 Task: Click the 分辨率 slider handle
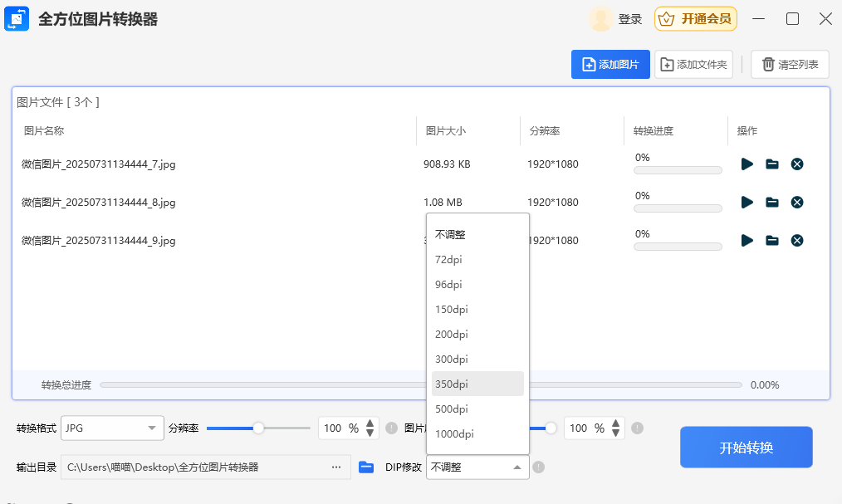pos(258,428)
